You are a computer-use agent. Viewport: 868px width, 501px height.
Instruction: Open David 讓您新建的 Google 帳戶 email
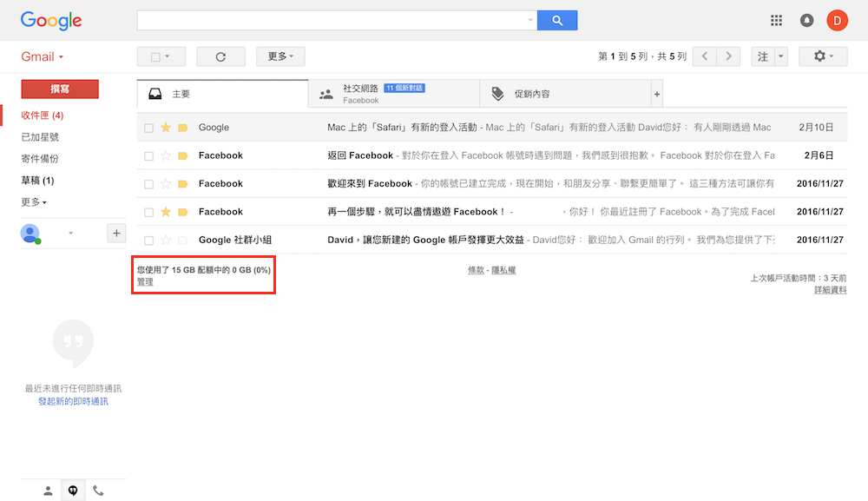click(425, 240)
